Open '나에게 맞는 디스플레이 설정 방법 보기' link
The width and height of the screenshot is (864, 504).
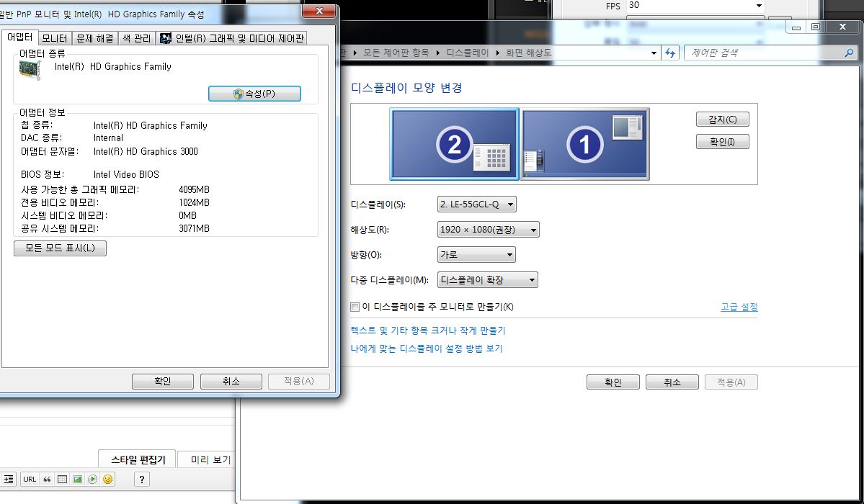tap(427, 348)
